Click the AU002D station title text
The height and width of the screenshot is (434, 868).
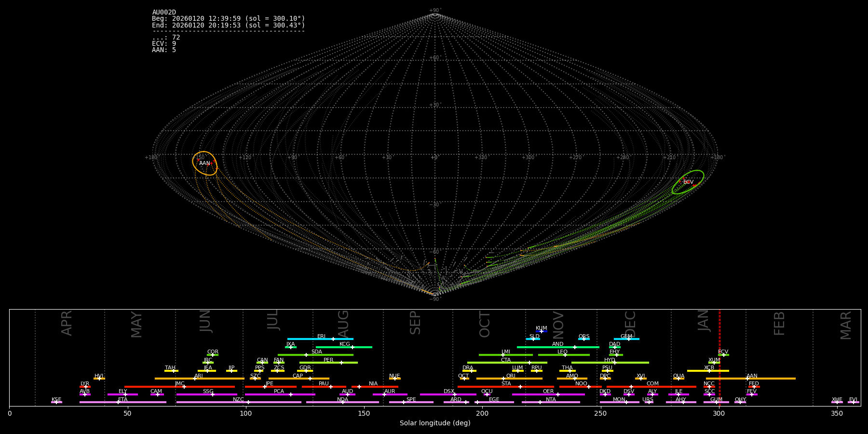point(164,13)
